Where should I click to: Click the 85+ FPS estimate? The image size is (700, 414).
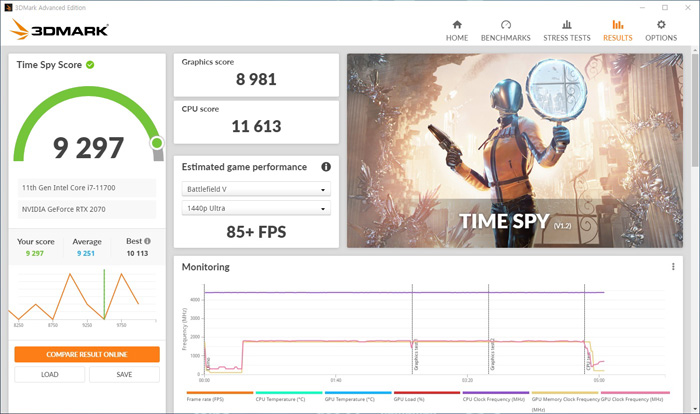[256, 232]
